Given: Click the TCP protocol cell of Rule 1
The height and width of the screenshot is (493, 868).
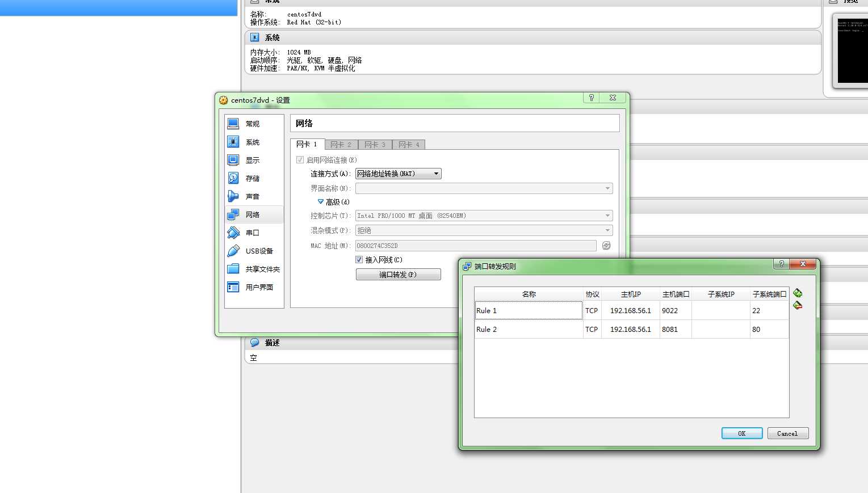Looking at the screenshot, I should [x=592, y=310].
